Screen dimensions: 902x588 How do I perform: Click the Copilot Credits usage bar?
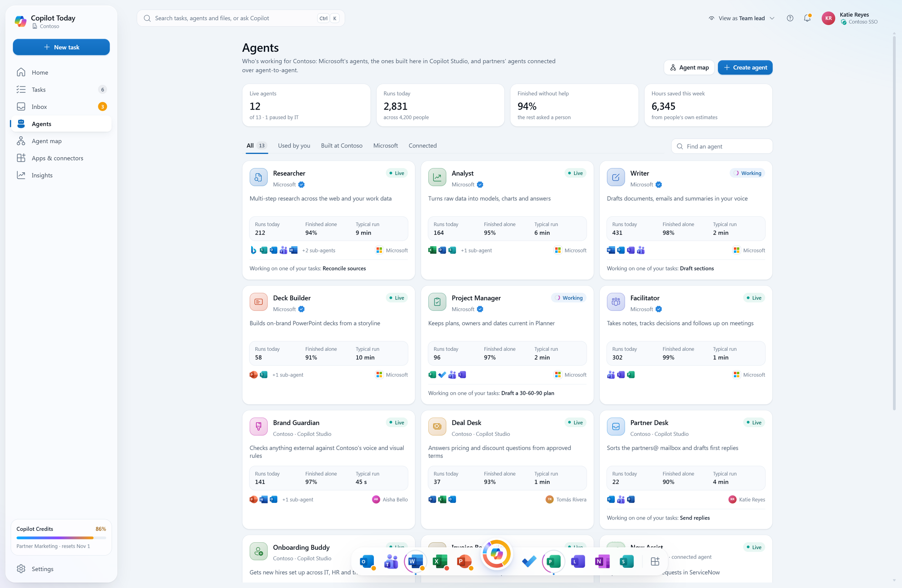[61, 538]
